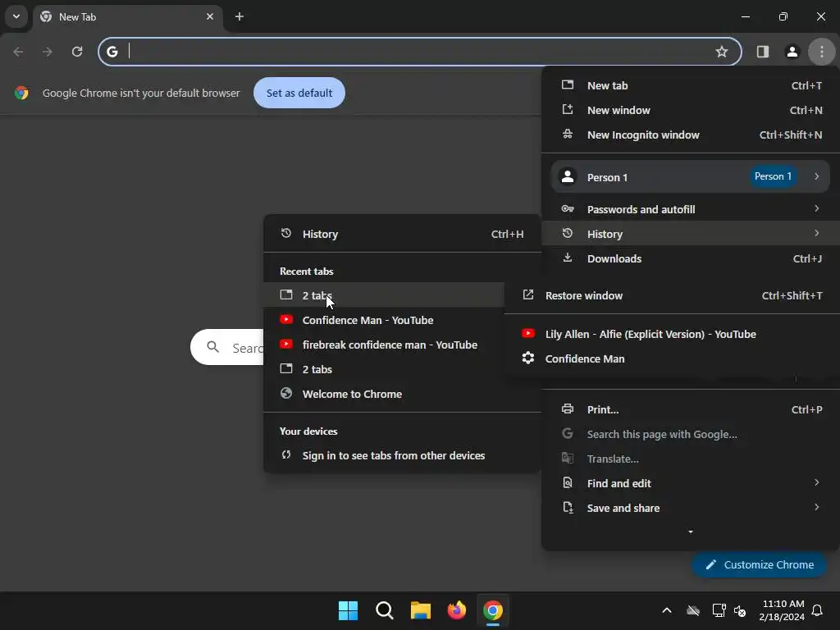Expand the Person 1 profile submenu
Viewport: 840px width, 630px height.
tap(691, 177)
